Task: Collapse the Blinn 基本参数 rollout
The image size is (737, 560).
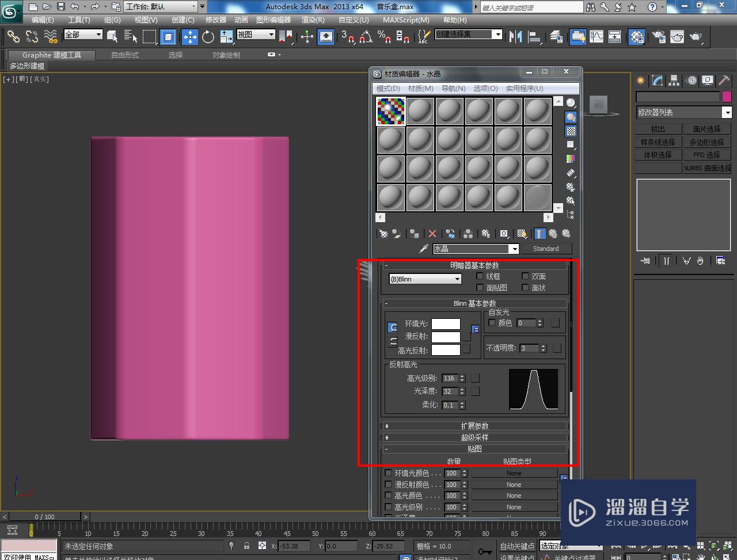Action: coord(474,303)
